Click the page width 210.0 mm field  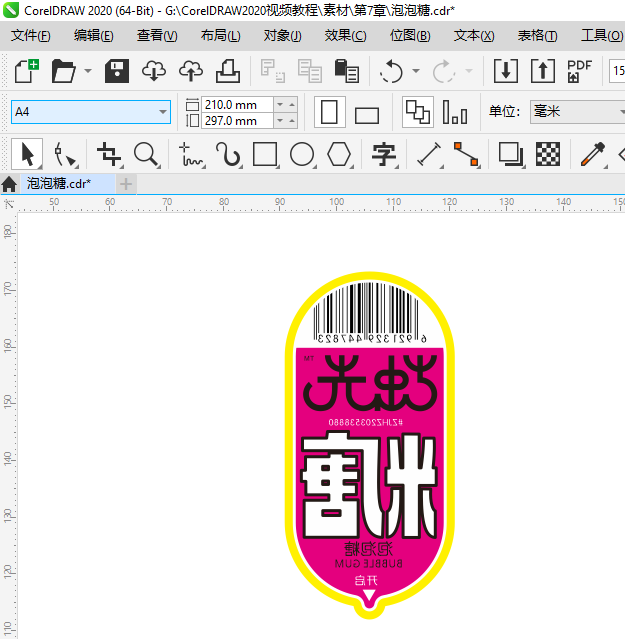tap(237, 105)
